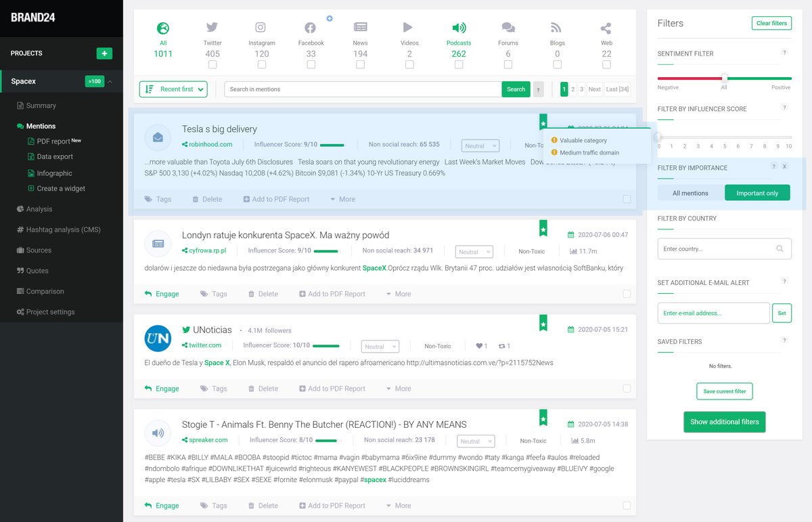Filter mentions by the Web share icon
The image size is (812, 522).
coord(606,28)
